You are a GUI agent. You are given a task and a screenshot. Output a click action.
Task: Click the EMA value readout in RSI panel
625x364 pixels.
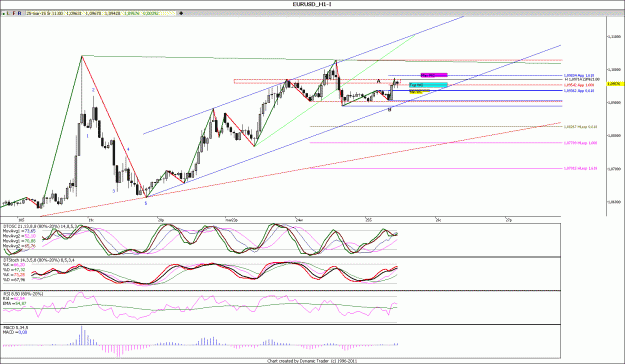(15, 304)
